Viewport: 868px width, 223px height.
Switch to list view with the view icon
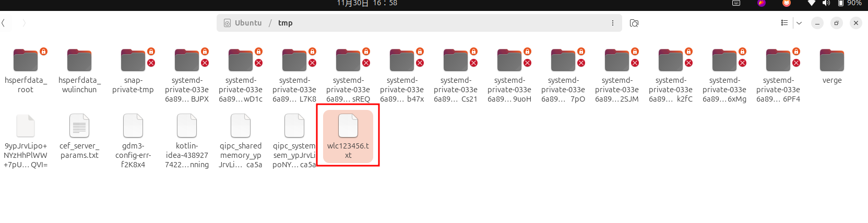click(x=784, y=23)
